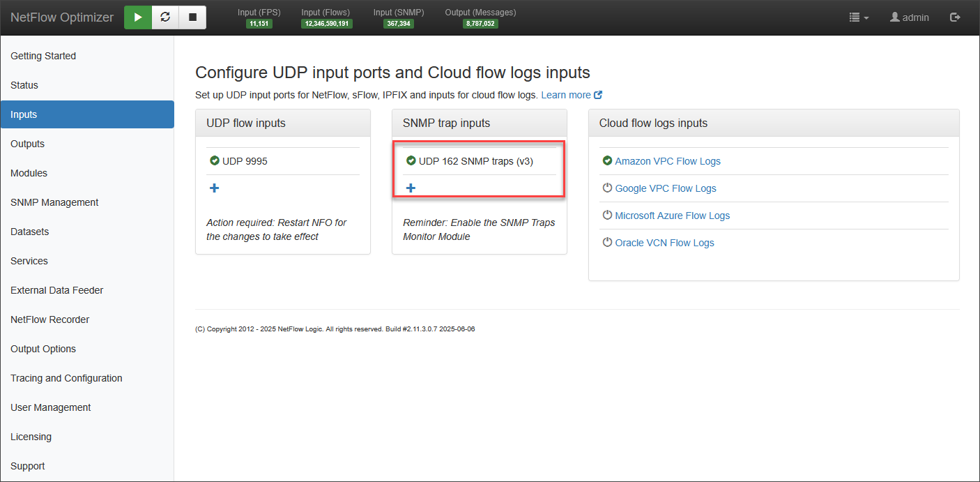980x482 pixels.
Task: Click the Restart NFO action required note
Action: [277, 229]
